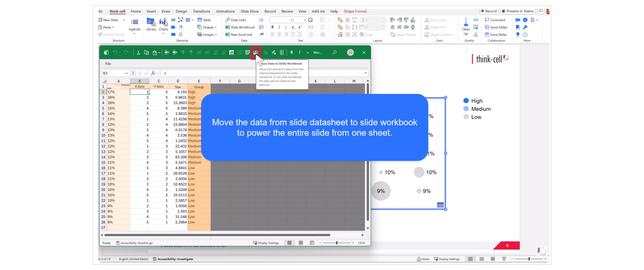Click the Save Slides button
644x270 pixels.
(496, 35)
